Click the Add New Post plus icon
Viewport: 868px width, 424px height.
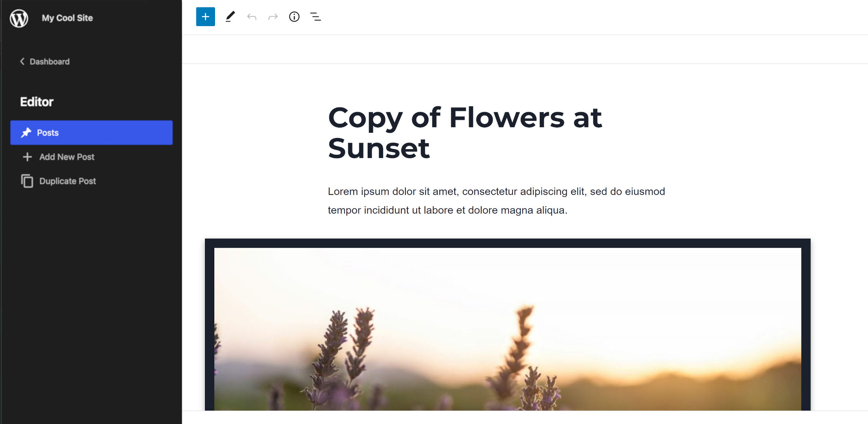tap(27, 157)
